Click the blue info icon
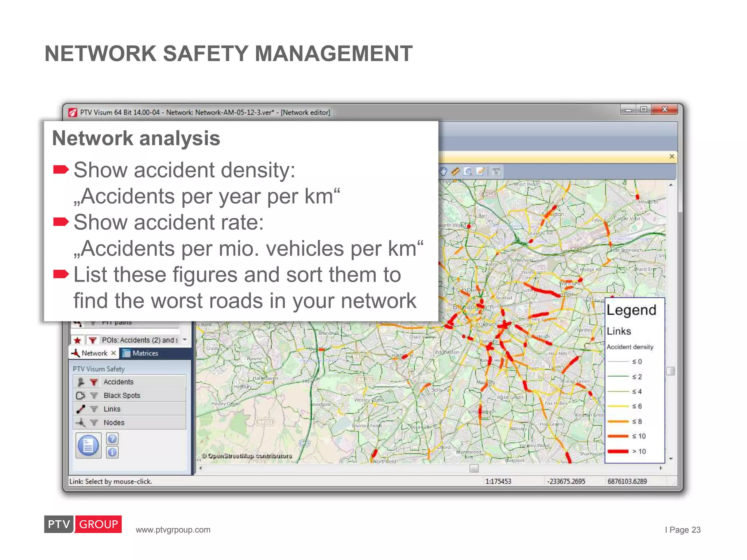Screen dimensions: 747x560 112,452
